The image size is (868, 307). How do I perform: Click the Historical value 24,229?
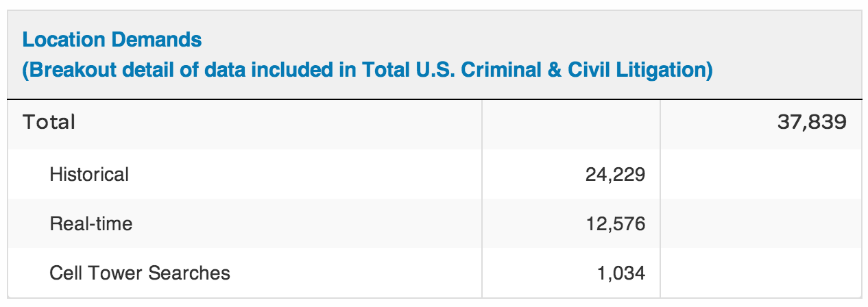click(615, 175)
